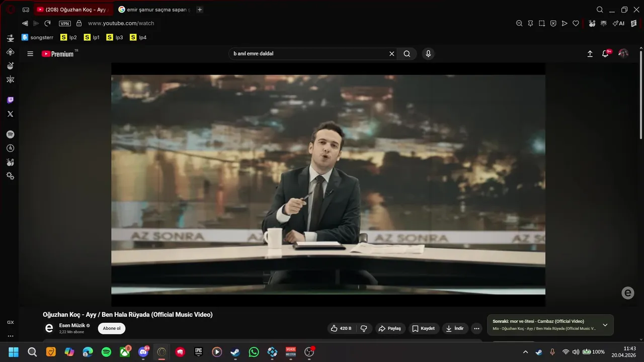
Task: Click the send arrow icon in address bar
Action: click(x=565, y=23)
